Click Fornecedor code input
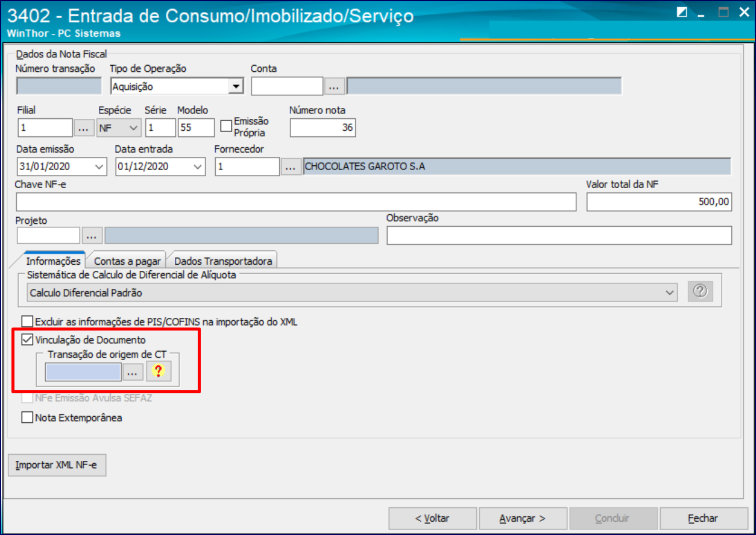The height and width of the screenshot is (535, 756). click(x=247, y=166)
